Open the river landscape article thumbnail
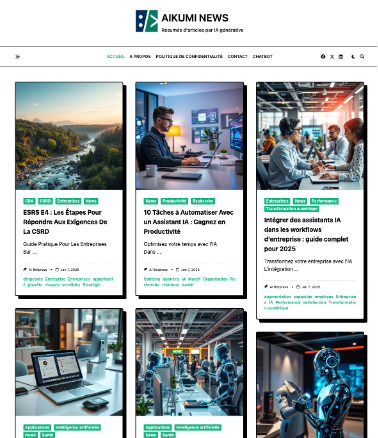 (69, 136)
